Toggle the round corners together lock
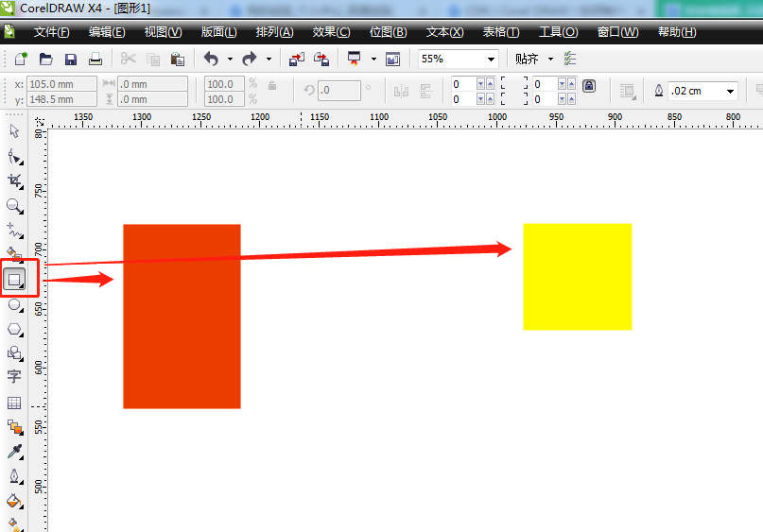763x532 pixels. (589, 85)
